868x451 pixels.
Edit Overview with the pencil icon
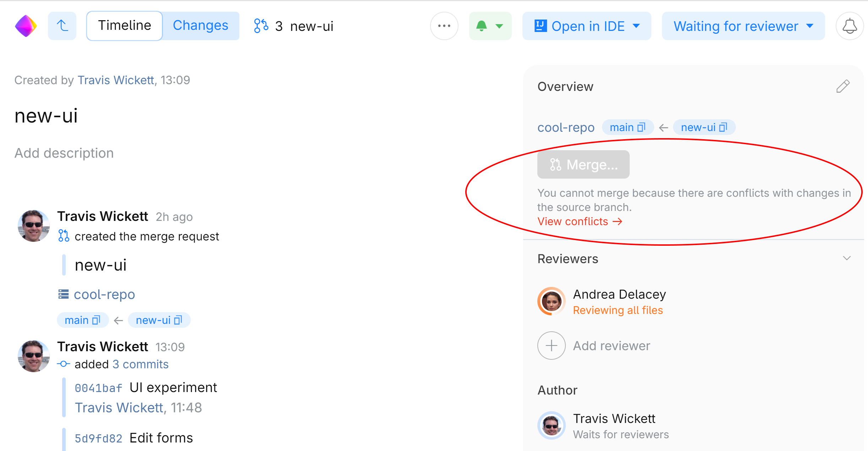tap(842, 86)
